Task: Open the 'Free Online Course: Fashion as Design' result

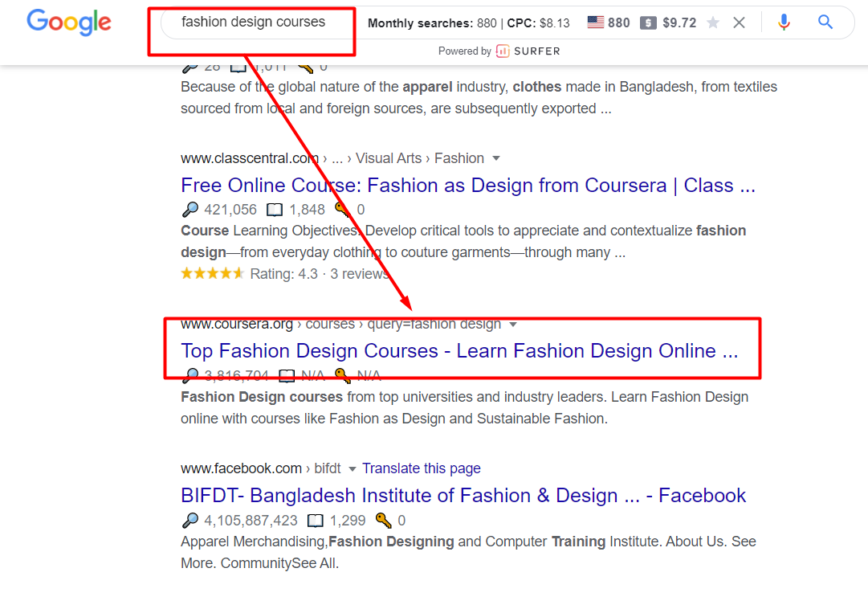Action: coord(468,185)
